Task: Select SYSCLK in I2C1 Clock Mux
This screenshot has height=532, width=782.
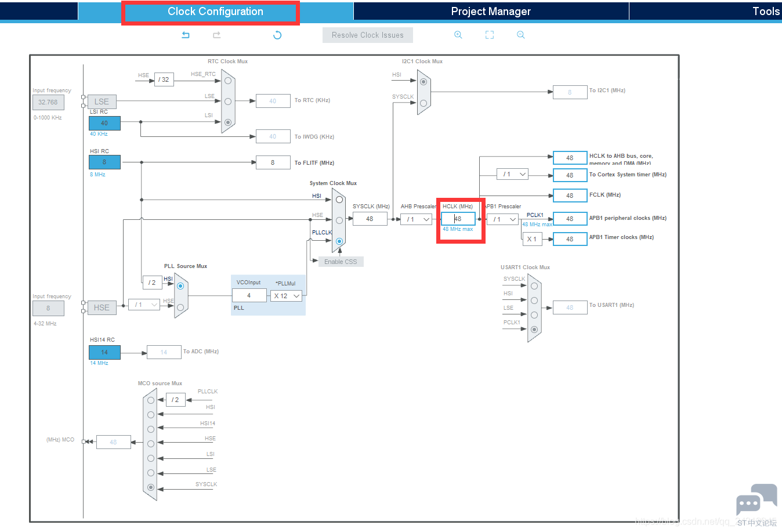Action: coord(423,103)
